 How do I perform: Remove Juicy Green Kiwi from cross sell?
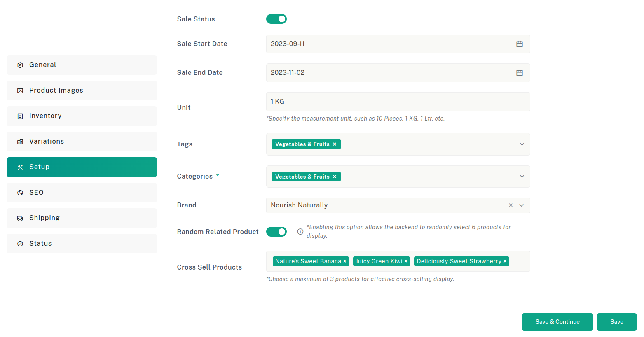point(406,261)
